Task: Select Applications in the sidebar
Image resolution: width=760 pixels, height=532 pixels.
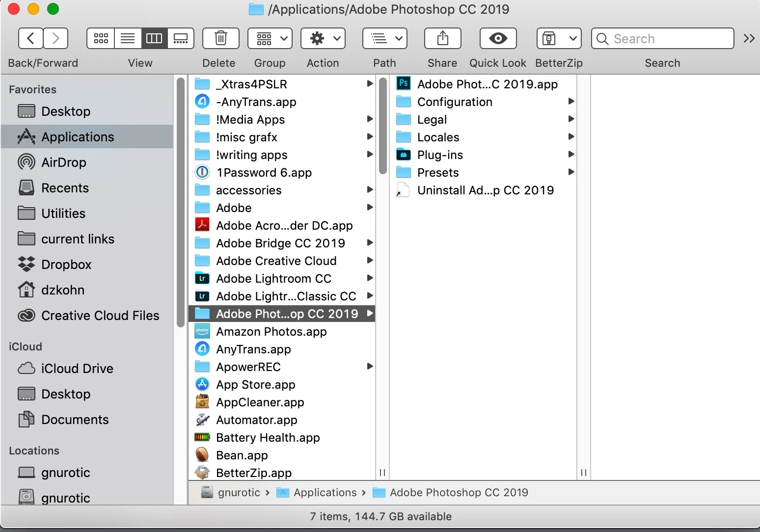Action: click(87, 137)
